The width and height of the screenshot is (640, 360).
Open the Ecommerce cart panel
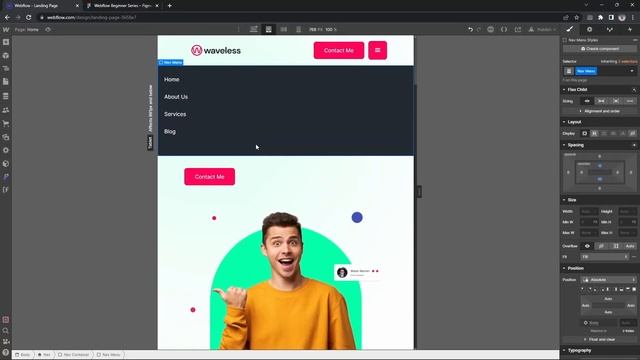[6, 124]
